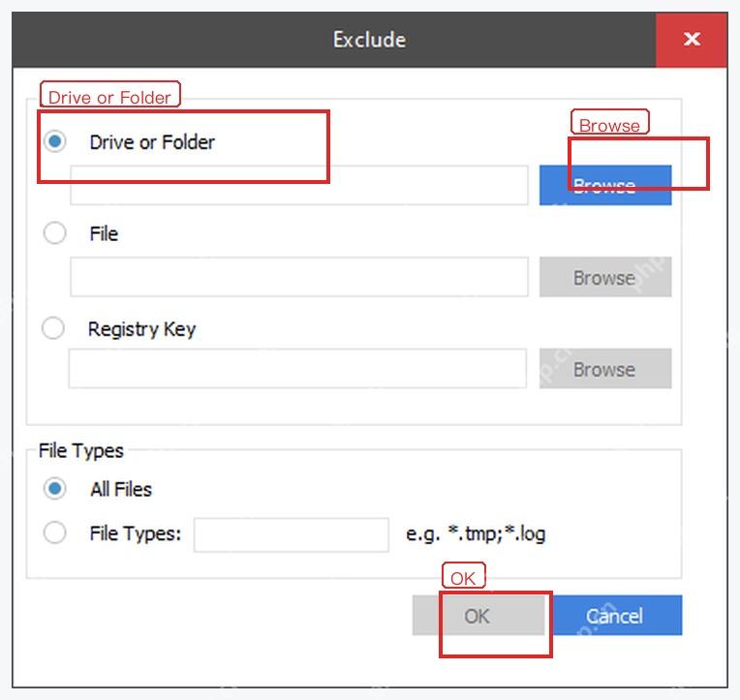
Task: Click the 'e.g. *.tmp;*.log' hint text
Action: point(476,534)
